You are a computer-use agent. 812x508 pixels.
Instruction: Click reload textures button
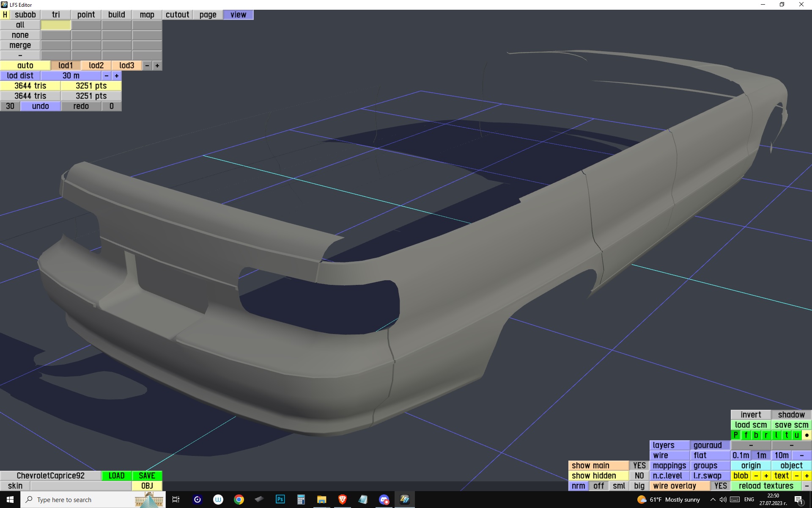(x=765, y=486)
